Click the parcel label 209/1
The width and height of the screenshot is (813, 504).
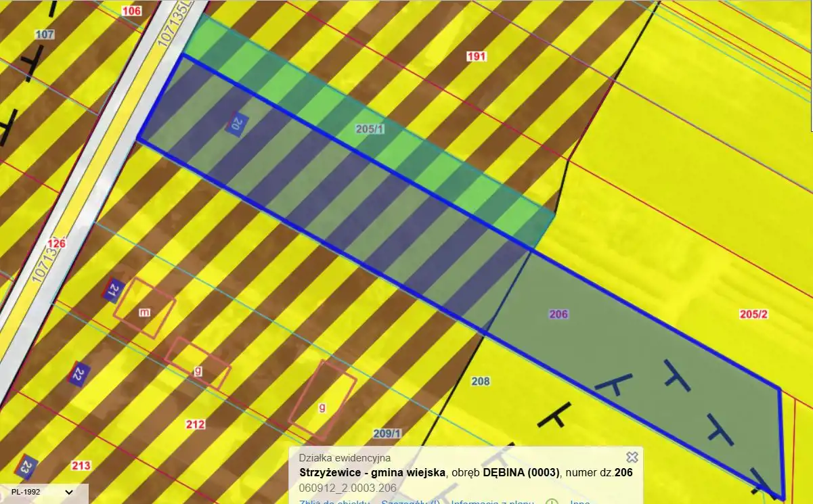(x=387, y=434)
